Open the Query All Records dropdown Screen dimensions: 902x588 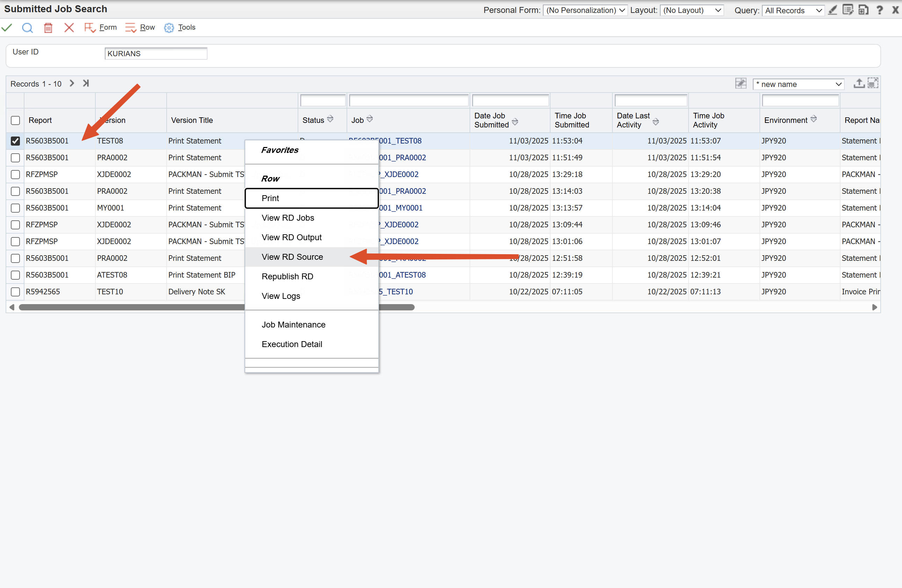point(793,10)
